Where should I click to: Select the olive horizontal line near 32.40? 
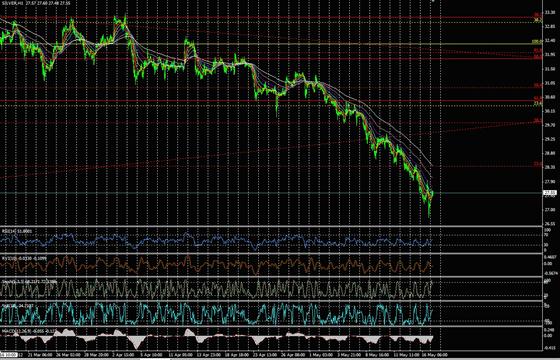(271, 44)
